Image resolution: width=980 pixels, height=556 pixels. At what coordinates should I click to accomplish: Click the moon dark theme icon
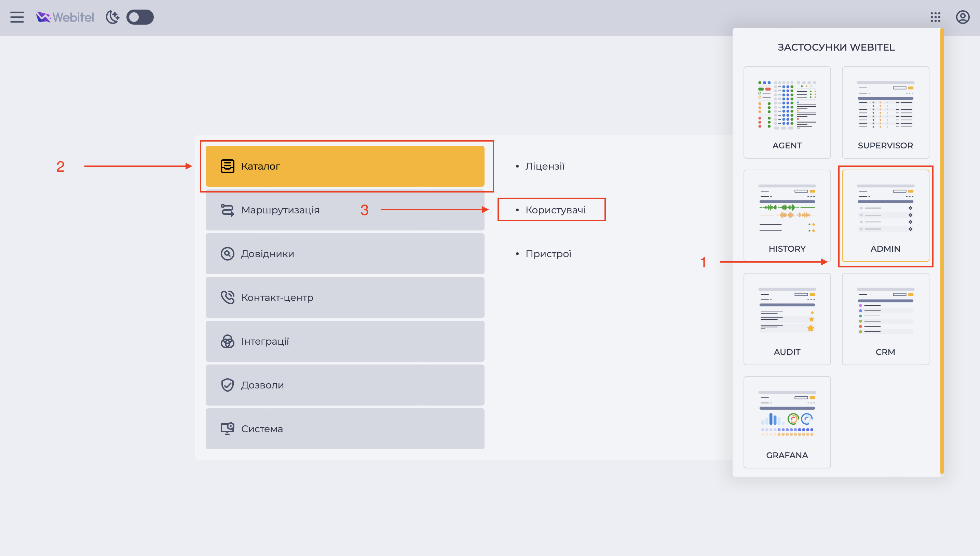pyautogui.click(x=112, y=17)
